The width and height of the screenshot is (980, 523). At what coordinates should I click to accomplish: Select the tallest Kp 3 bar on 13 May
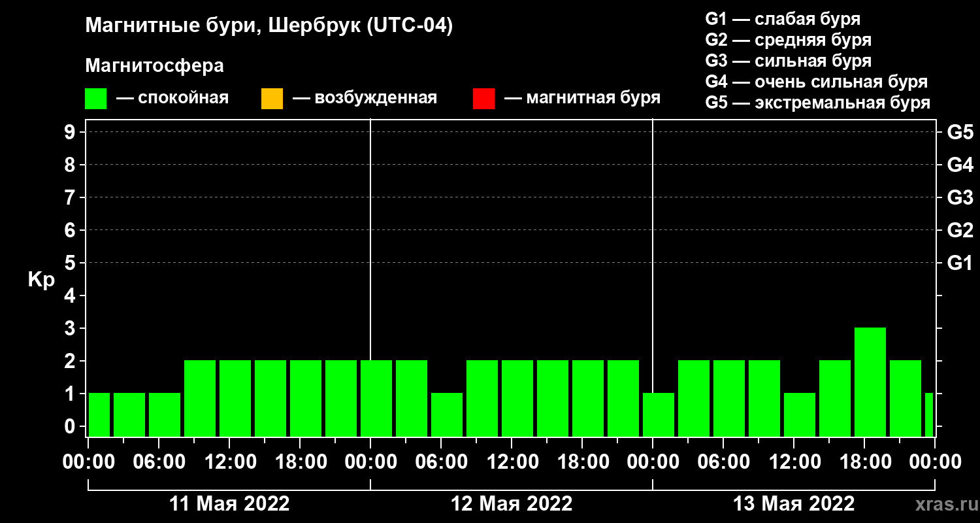870,382
